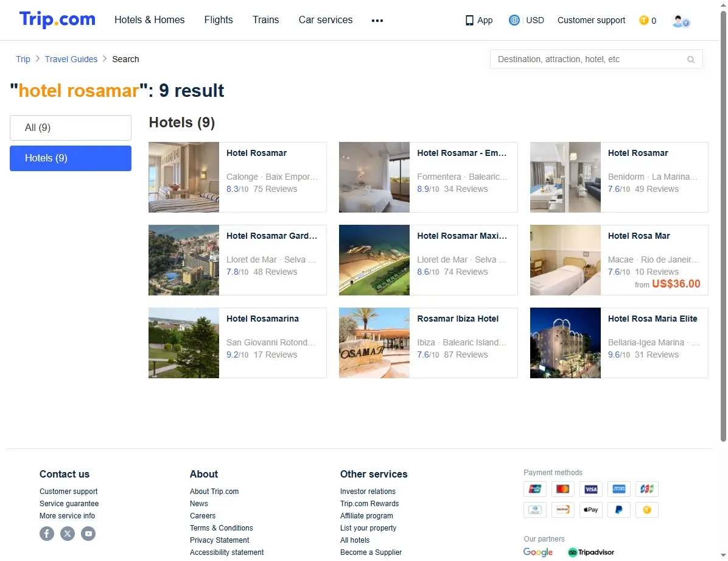Viewport: 728px width, 561px height.
Task: Open Hotel Rosamar Garden aerial photo
Action: (184, 260)
